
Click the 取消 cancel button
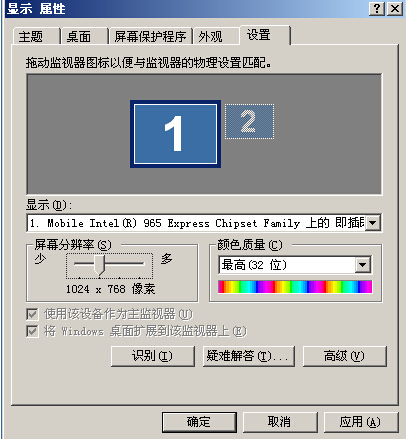[x=280, y=422]
